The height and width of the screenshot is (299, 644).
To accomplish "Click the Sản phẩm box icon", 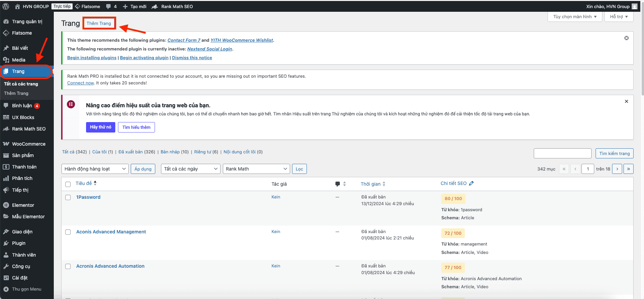I will 6,155.
